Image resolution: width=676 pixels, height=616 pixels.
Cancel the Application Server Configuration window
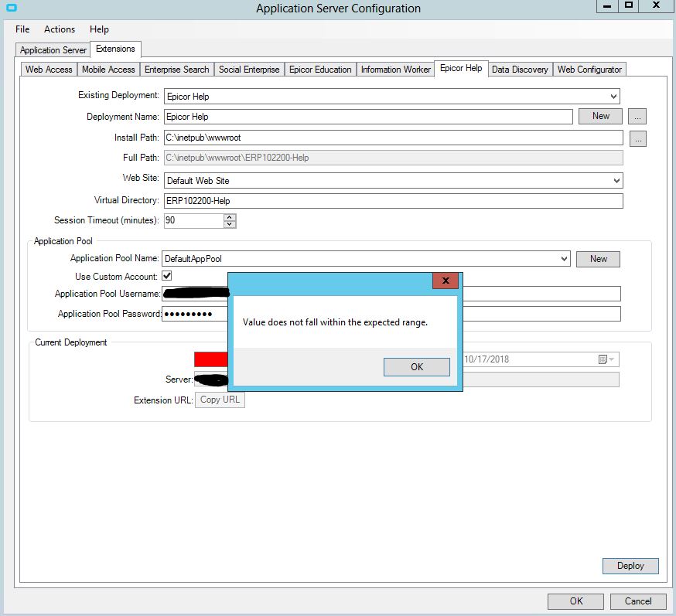638,601
